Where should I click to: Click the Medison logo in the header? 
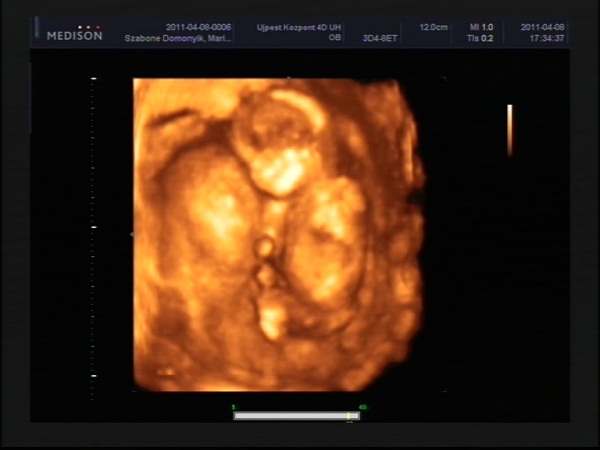[74, 37]
